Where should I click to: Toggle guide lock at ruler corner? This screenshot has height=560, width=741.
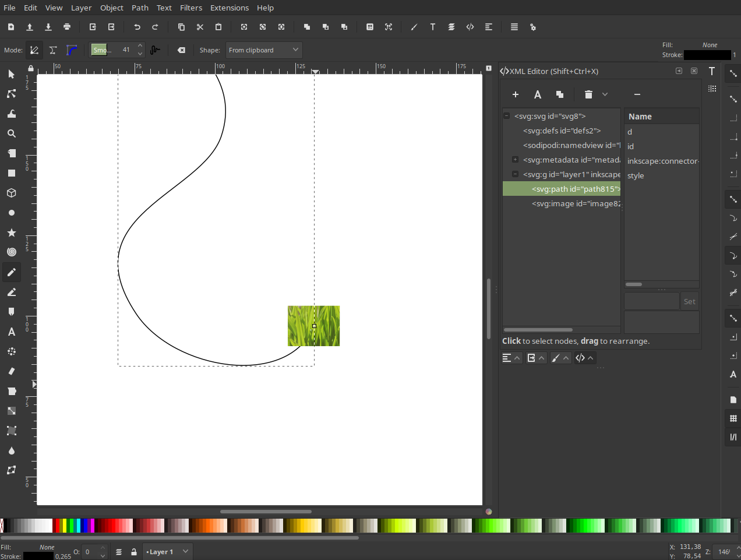pyautogui.click(x=31, y=68)
